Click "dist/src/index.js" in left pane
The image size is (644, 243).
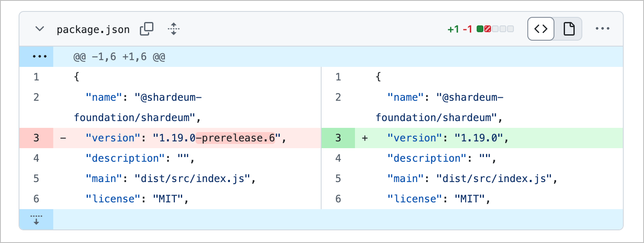[x=192, y=179]
